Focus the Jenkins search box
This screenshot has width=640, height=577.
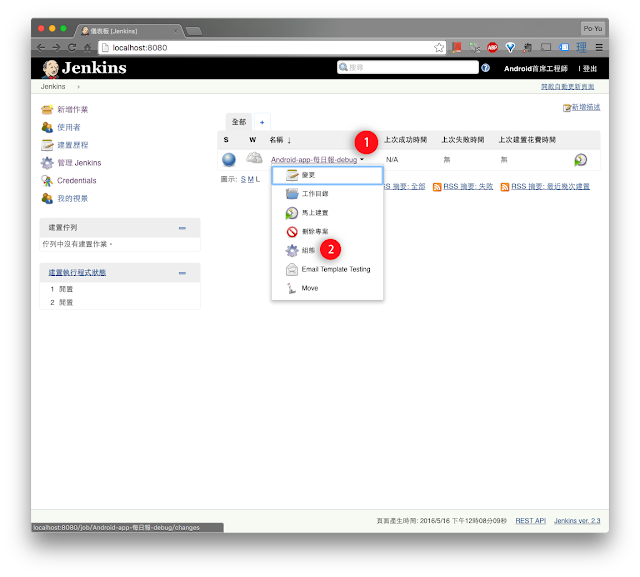pyautogui.click(x=408, y=67)
